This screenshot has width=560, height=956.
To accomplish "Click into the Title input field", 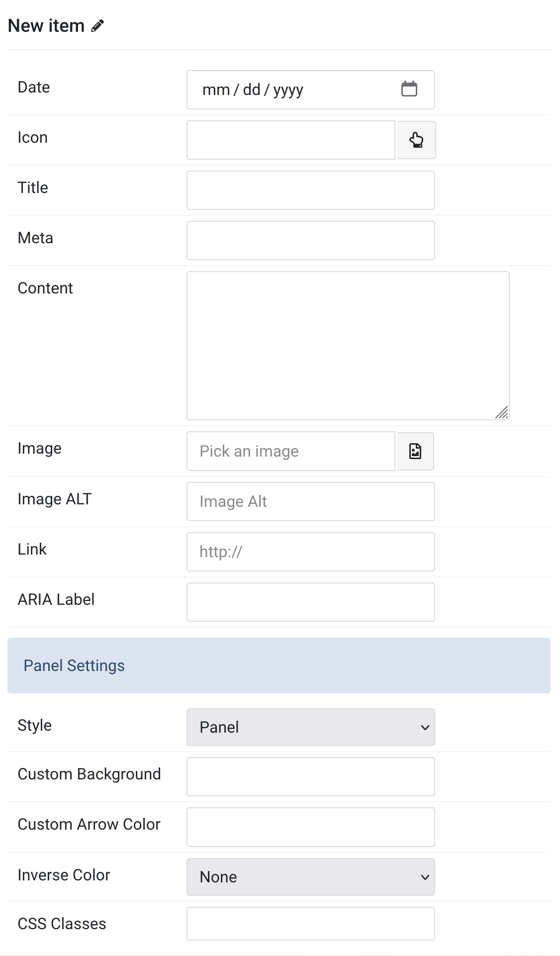I will [311, 191].
